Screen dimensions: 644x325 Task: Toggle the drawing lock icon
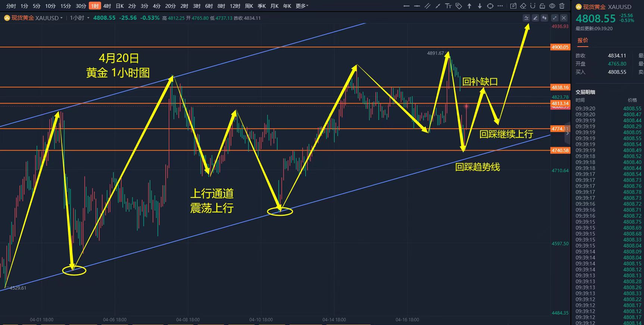542,6
